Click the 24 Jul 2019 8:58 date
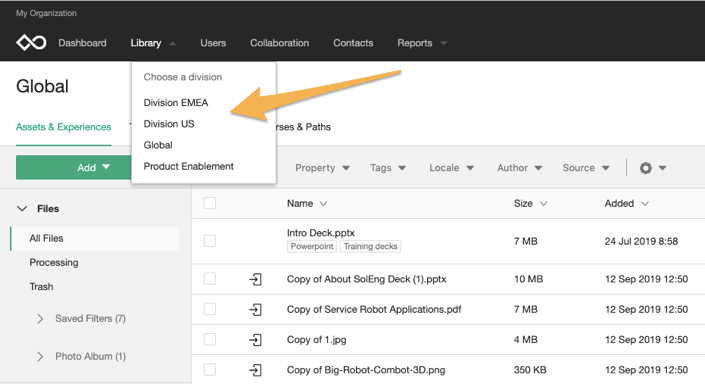The height and width of the screenshot is (384, 705). 641,241
